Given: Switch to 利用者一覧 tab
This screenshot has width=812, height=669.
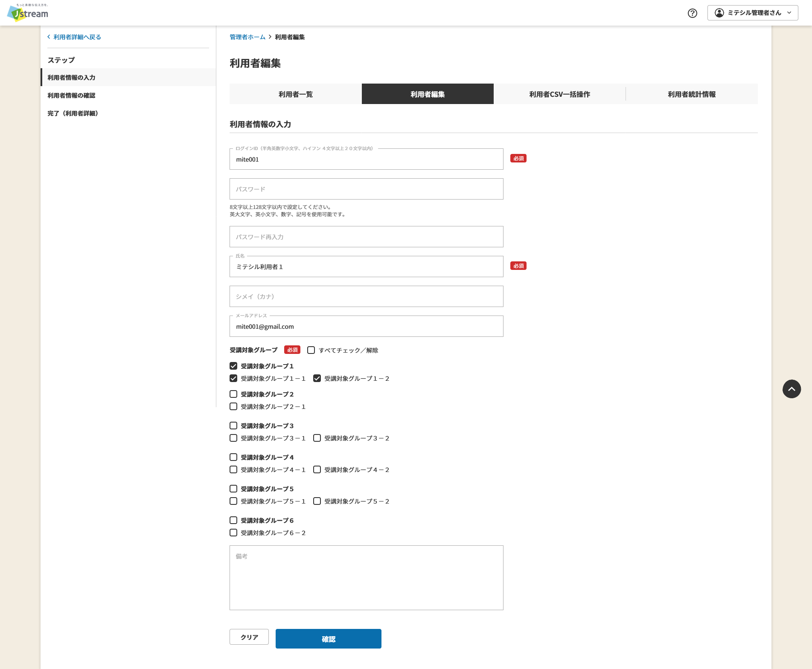Looking at the screenshot, I should pos(296,94).
